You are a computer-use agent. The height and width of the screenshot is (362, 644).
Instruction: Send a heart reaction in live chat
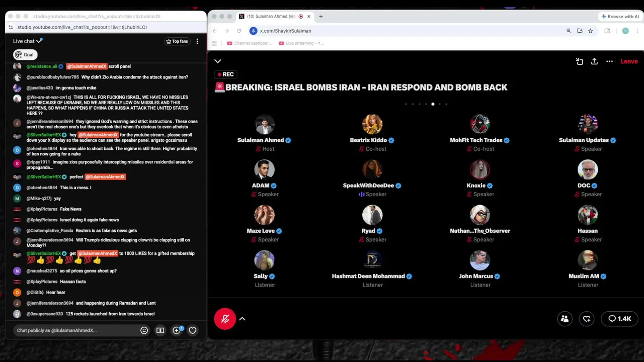coord(193,330)
